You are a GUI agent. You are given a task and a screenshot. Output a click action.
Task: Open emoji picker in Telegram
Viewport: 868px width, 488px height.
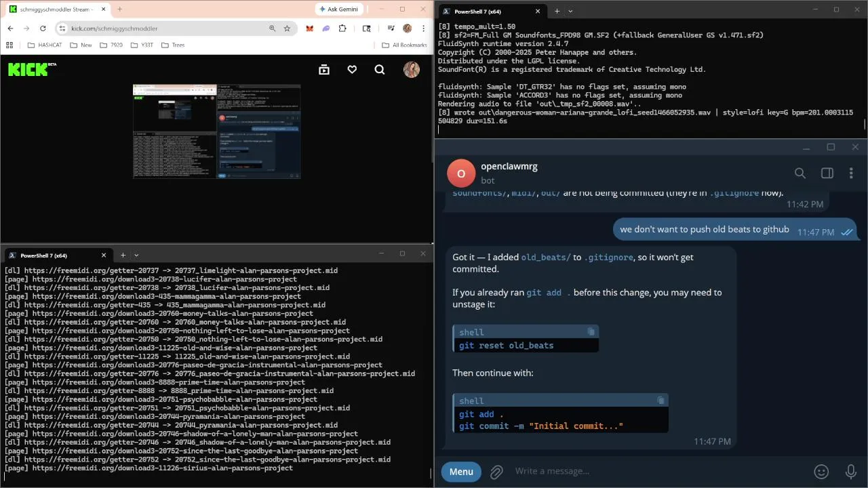[x=821, y=472]
